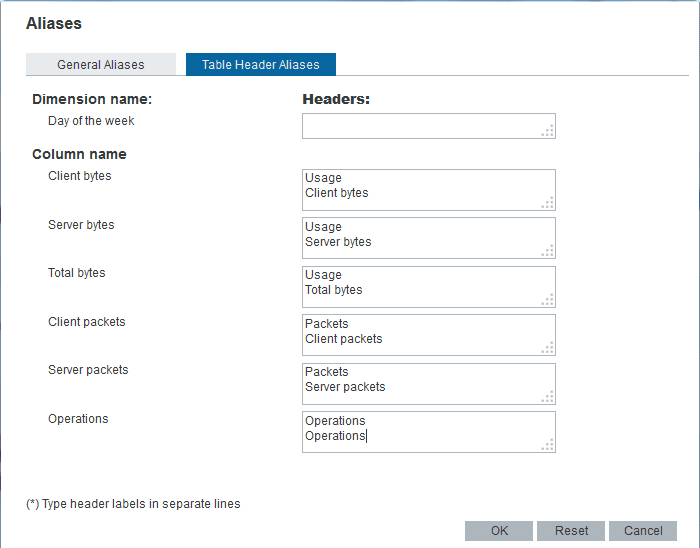The width and height of the screenshot is (700, 548).
Task: Focus the Server packets headers textarea
Action: 429,384
